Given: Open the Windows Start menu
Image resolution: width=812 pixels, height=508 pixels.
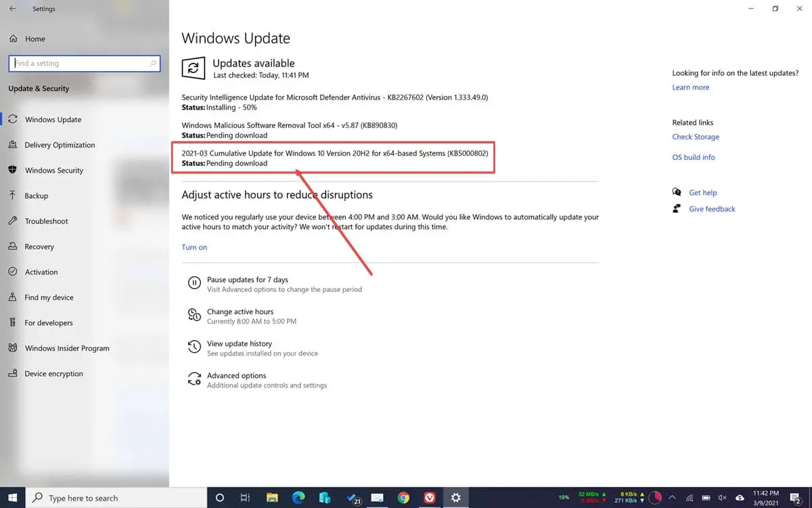Looking at the screenshot, I should [x=13, y=498].
